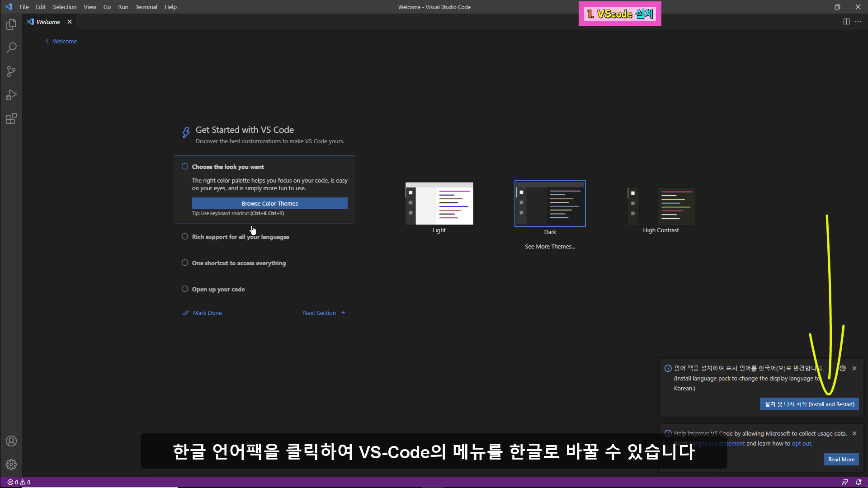Go back using the Welcome chevron

click(47, 41)
